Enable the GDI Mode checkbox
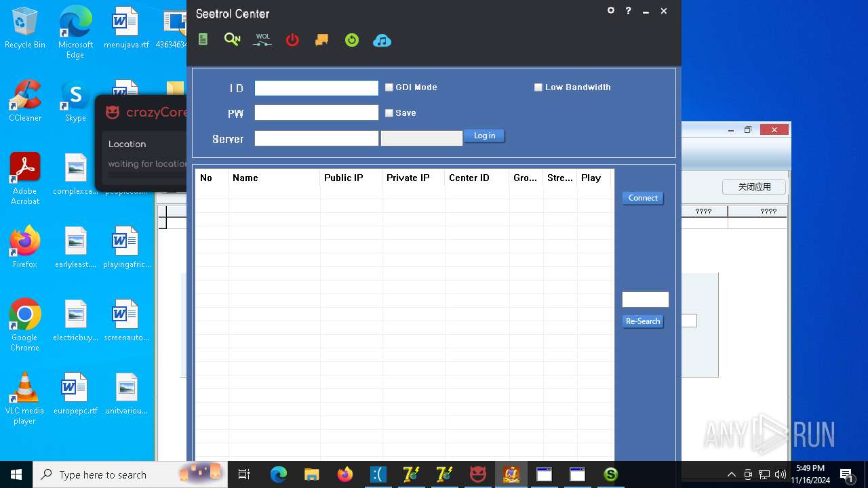This screenshot has height=488, width=868. pyautogui.click(x=389, y=87)
